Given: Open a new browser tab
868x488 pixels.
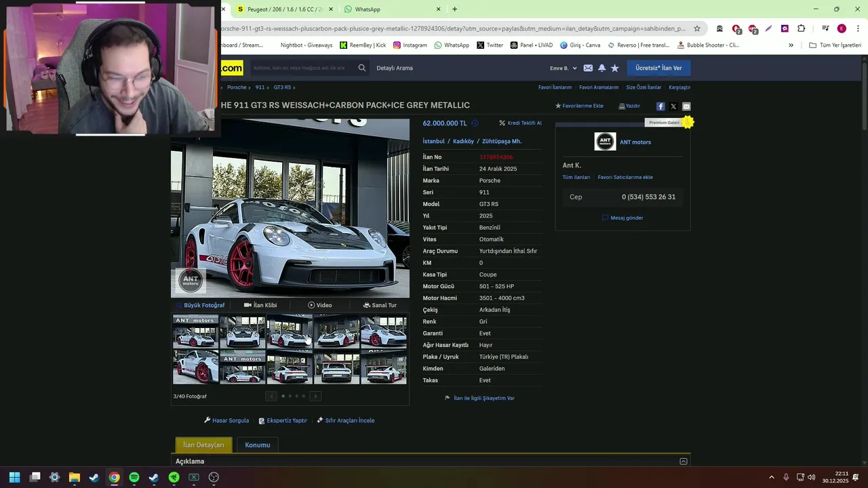Looking at the screenshot, I should (454, 9).
